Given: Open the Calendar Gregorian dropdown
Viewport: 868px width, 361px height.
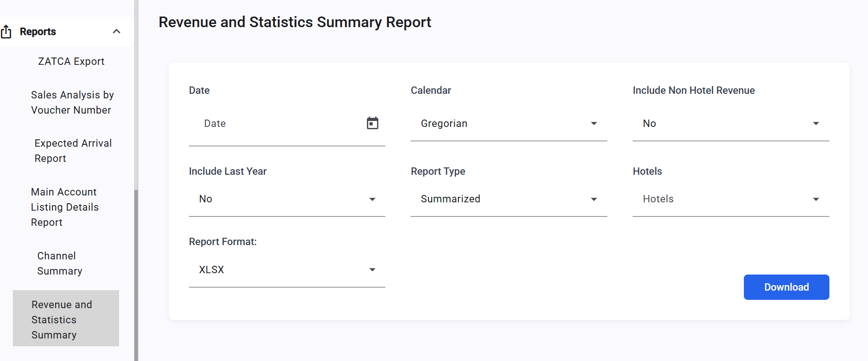Looking at the screenshot, I should coord(508,123).
